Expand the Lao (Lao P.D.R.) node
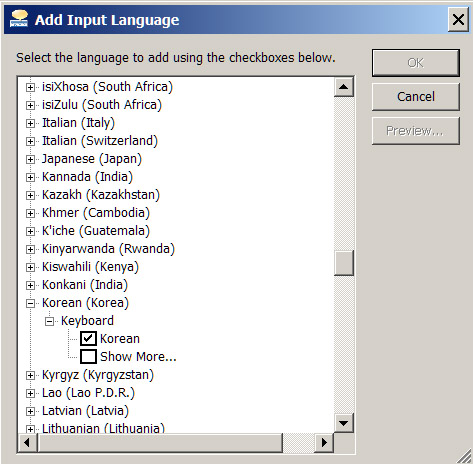 click(30, 393)
